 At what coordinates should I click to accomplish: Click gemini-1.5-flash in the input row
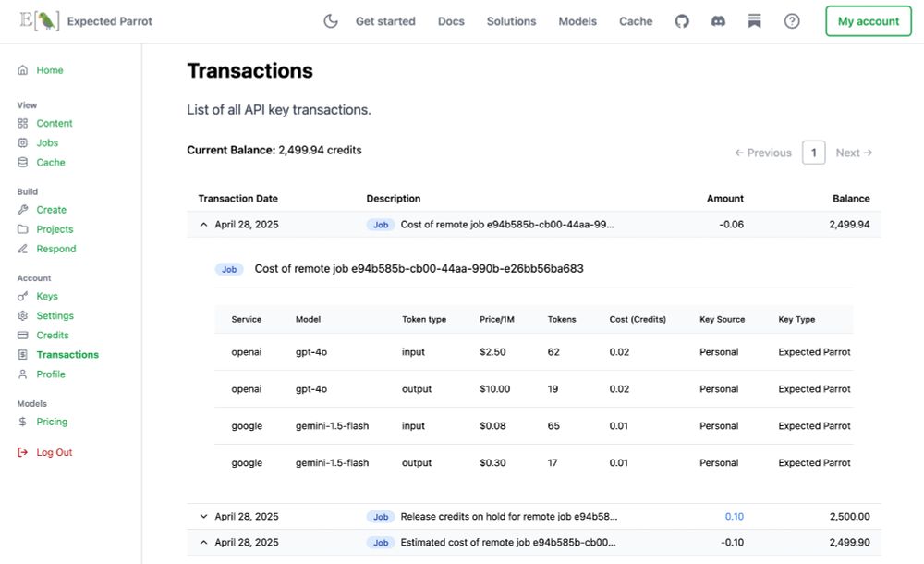(x=333, y=426)
